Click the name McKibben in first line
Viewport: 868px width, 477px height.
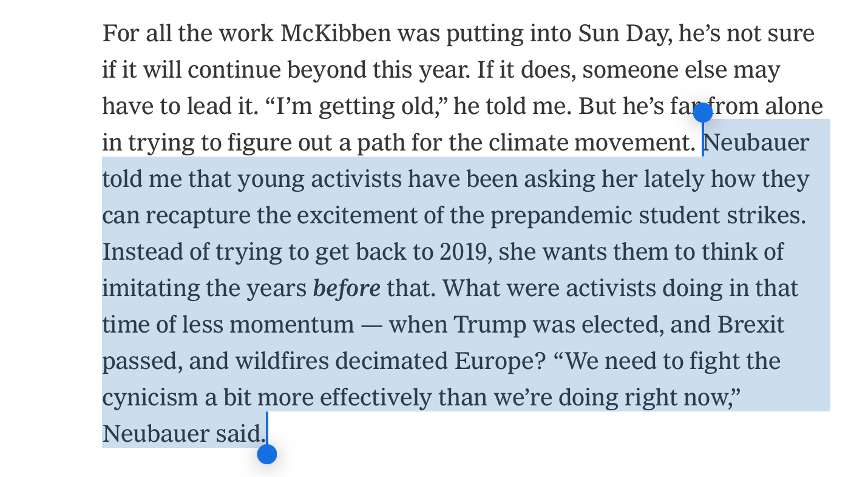336,33
